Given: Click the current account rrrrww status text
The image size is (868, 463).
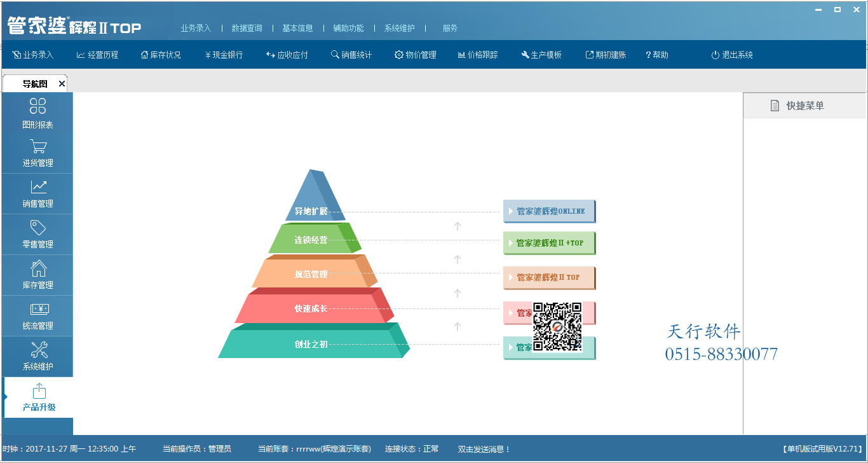Looking at the screenshot, I should pos(315,449).
